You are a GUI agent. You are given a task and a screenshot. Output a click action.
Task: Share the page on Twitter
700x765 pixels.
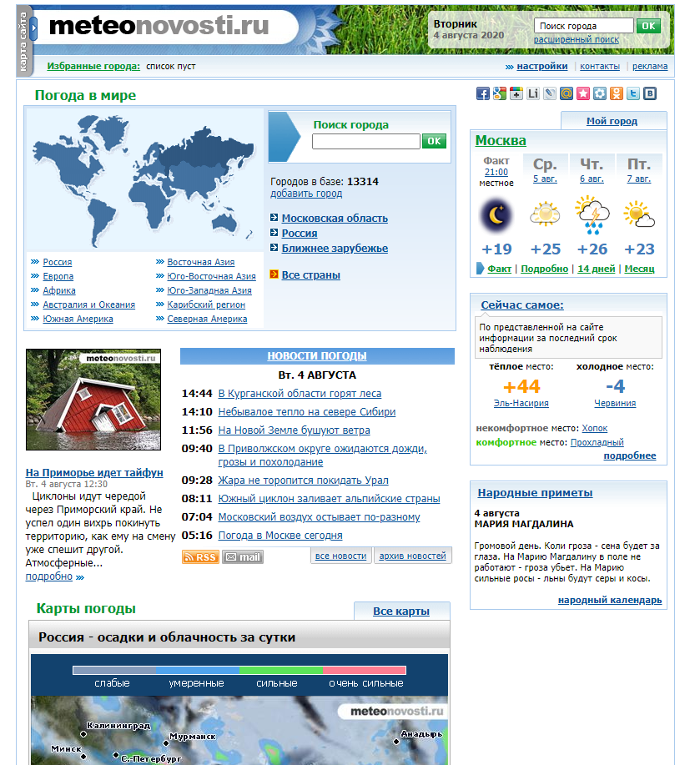click(x=633, y=93)
